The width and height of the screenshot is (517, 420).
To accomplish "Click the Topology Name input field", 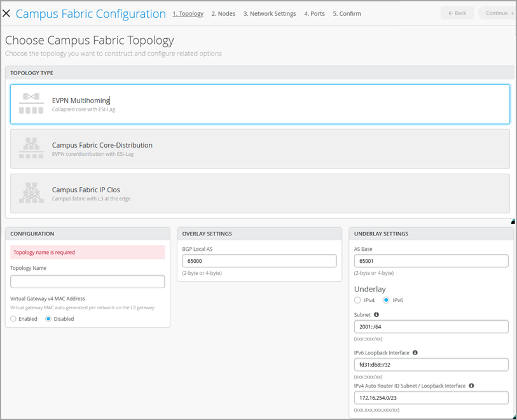I will pyautogui.click(x=88, y=281).
